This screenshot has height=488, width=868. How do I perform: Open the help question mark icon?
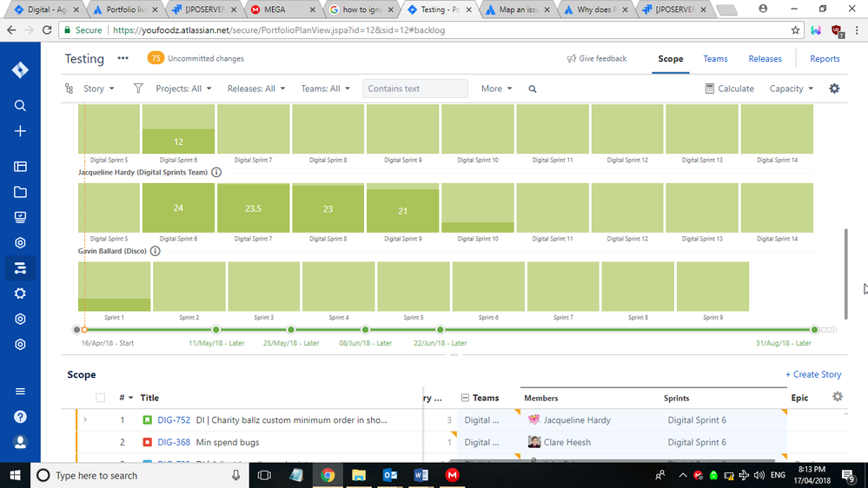20,417
